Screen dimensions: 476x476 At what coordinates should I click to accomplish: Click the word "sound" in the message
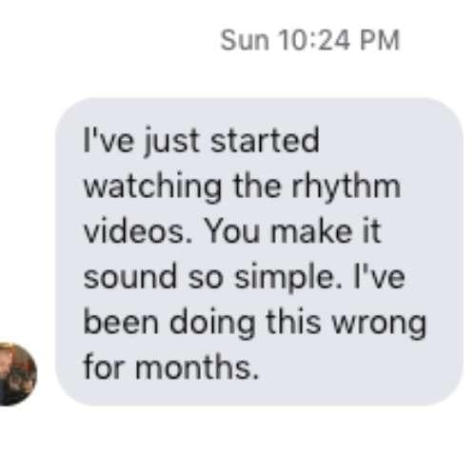coord(130,276)
